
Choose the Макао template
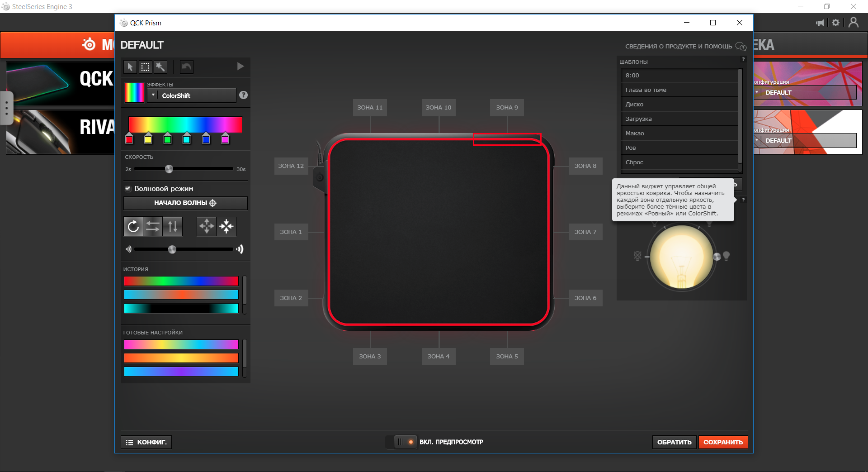679,133
